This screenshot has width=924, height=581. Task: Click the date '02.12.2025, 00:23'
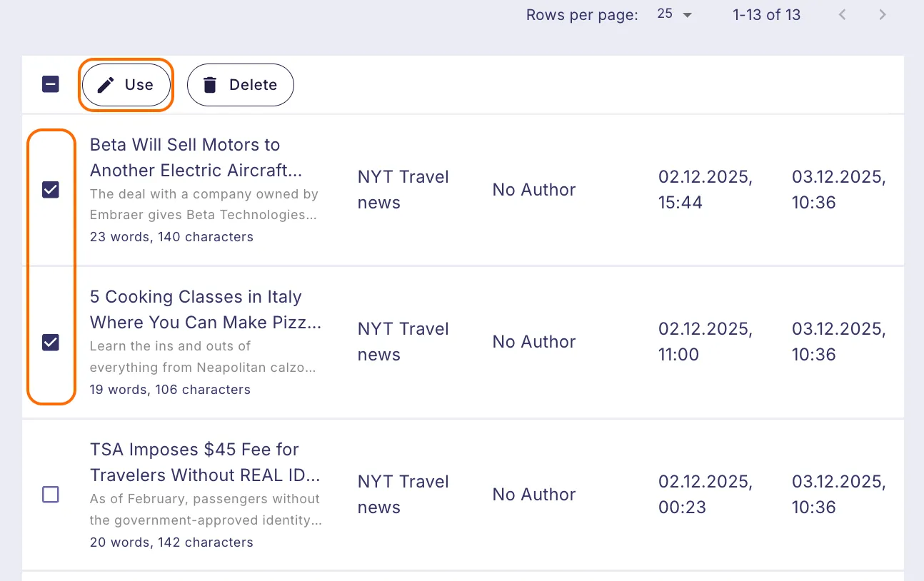[x=705, y=495]
